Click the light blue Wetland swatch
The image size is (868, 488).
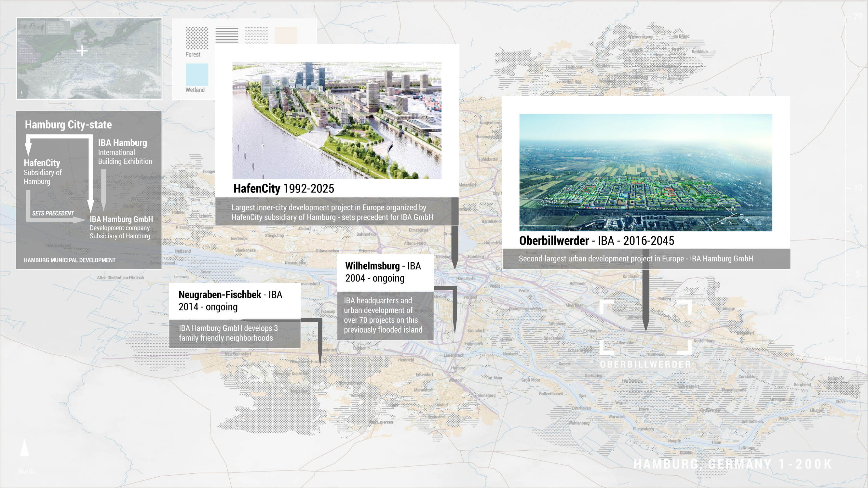(197, 74)
